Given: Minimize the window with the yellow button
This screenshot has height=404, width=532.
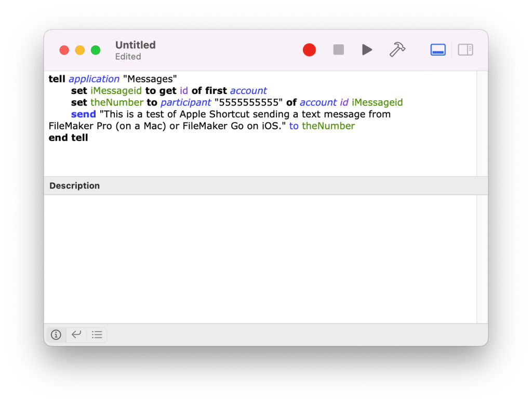Looking at the screenshot, I should [x=80, y=50].
